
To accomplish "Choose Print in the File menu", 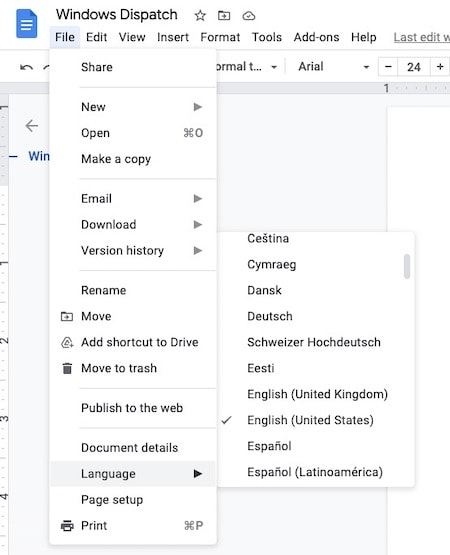I will tap(133, 526).
